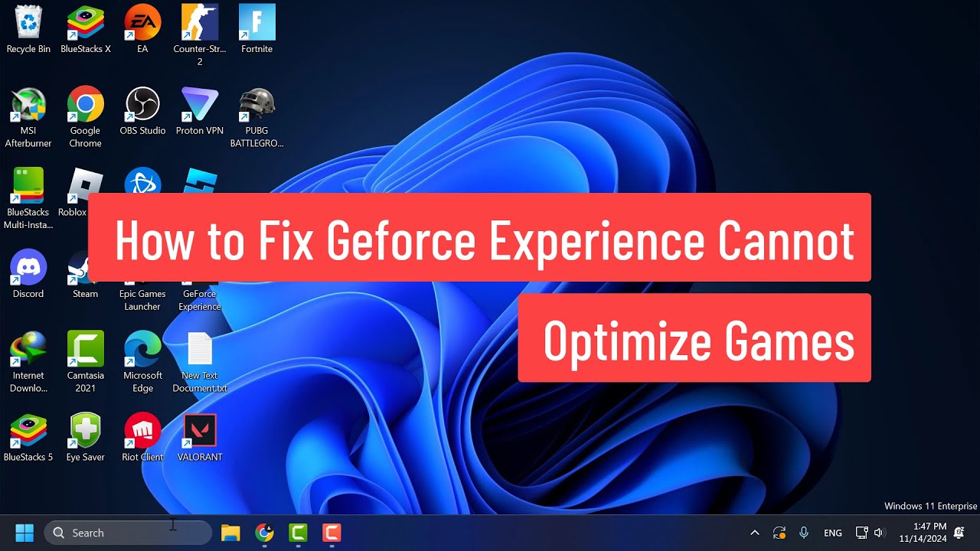Viewport: 980px width, 551px height.
Task: Select the Riot Client shortcut
Action: click(x=142, y=438)
